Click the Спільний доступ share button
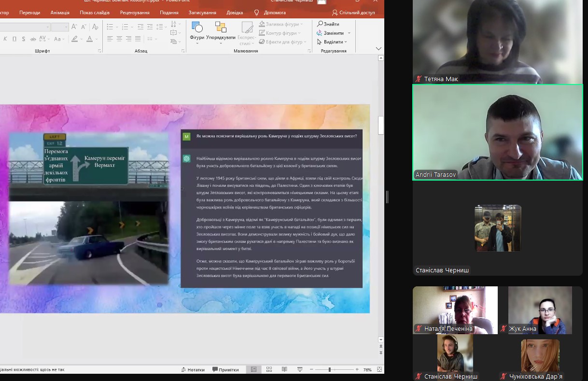The height and width of the screenshot is (381, 588). [x=353, y=13]
